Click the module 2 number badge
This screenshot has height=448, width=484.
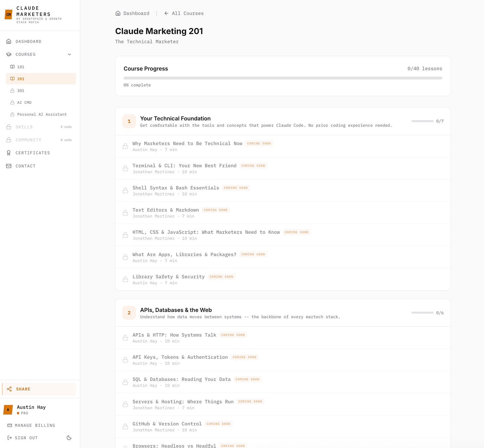(129, 313)
